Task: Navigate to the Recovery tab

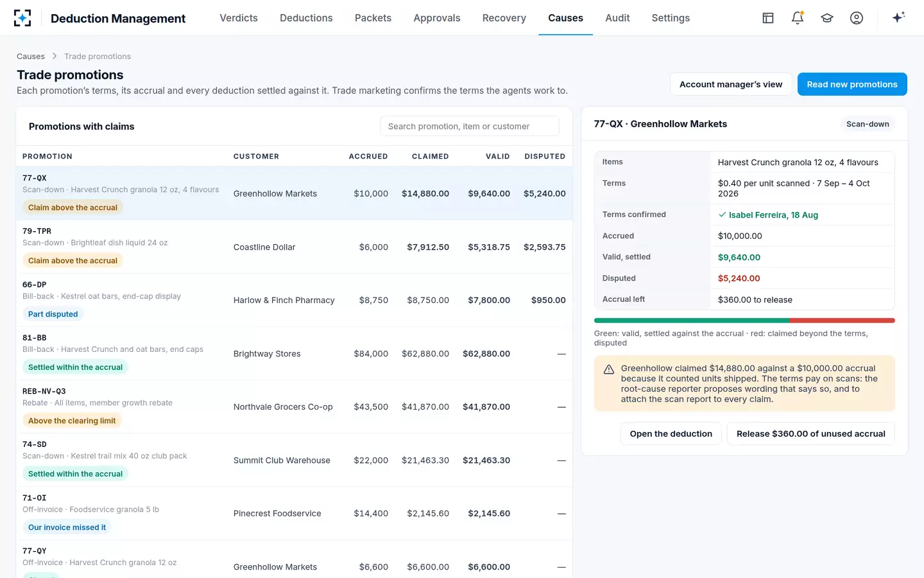Action: (x=504, y=18)
